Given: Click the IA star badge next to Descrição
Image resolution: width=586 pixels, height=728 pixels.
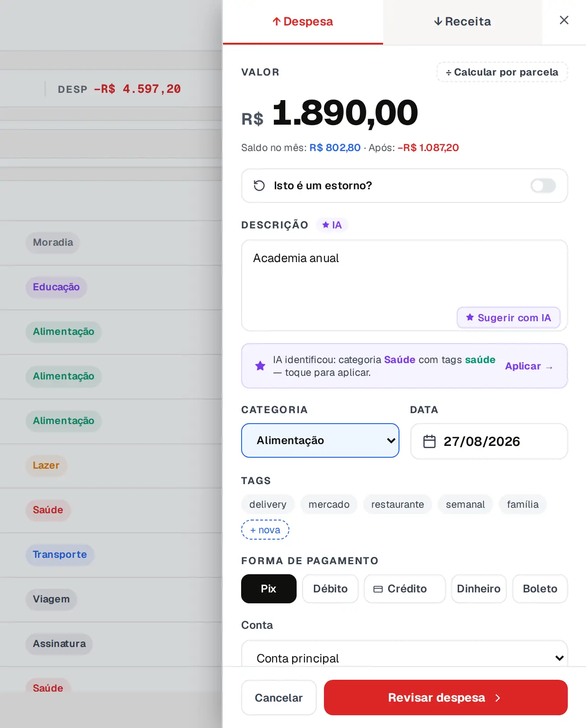Looking at the screenshot, I should click(332, 225).
